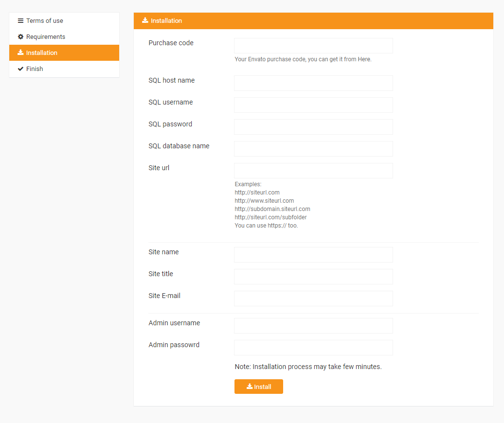Select the gear icon next to Requirements
504x423 pixels.
click(20, 36)
